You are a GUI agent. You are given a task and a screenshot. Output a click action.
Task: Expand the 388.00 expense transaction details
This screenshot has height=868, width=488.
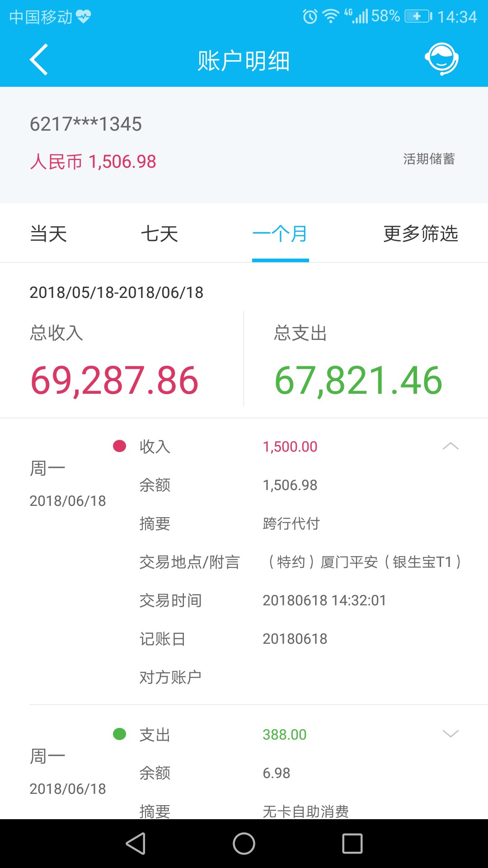(x=450, y=733)
